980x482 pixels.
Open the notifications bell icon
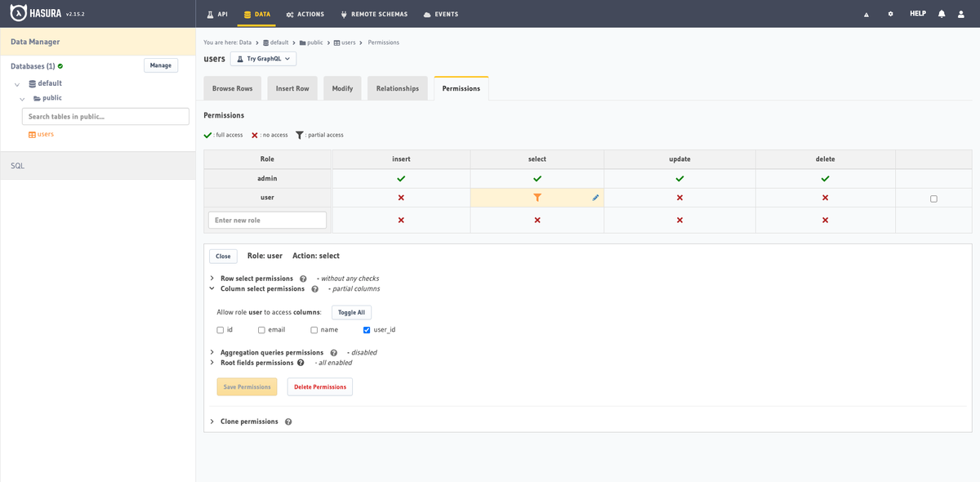(942, 14)
